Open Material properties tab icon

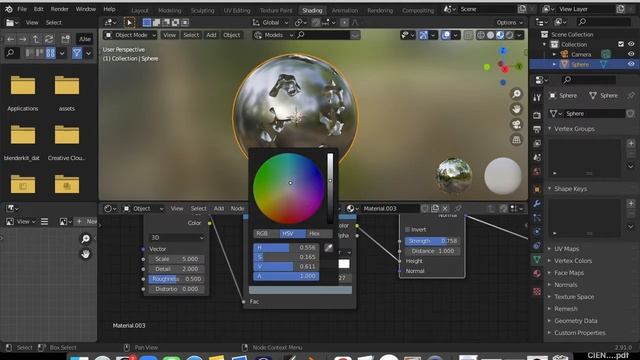pyautogui.click(x=537, y=273)
